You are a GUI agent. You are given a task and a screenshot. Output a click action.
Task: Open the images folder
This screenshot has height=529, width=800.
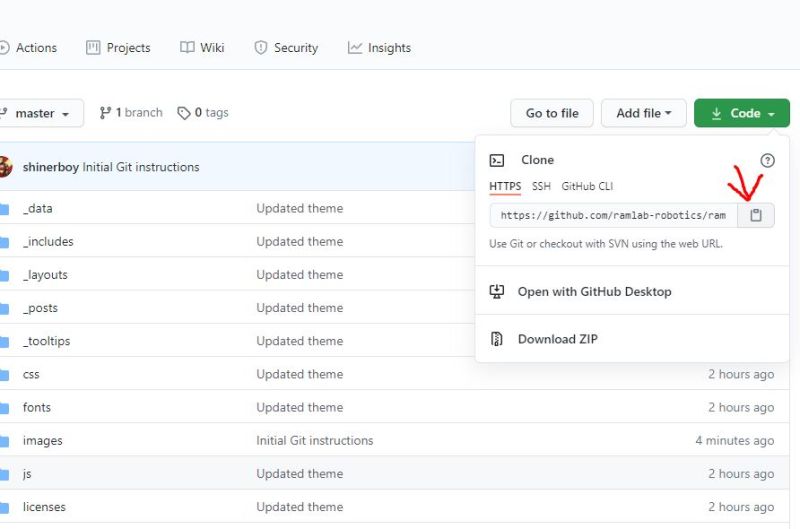42,441
